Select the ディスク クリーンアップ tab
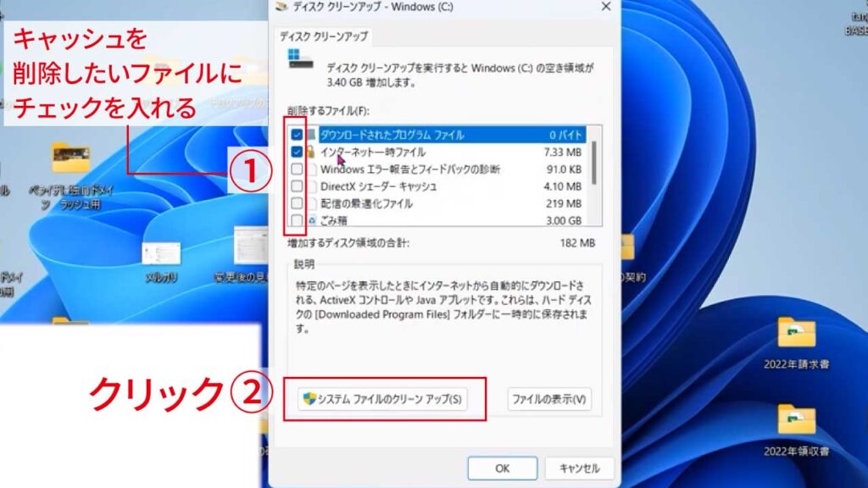868x488 pixels. (324, 36)
